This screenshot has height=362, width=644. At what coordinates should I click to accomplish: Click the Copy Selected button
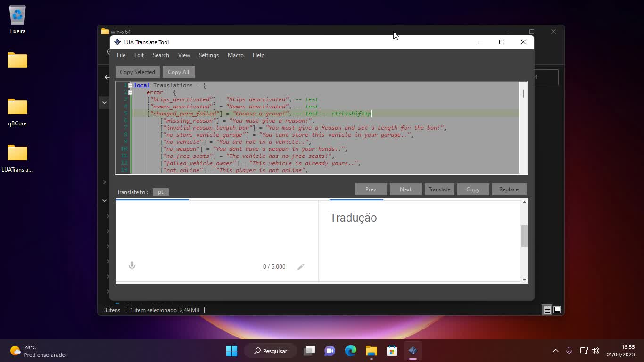[137, 72]
